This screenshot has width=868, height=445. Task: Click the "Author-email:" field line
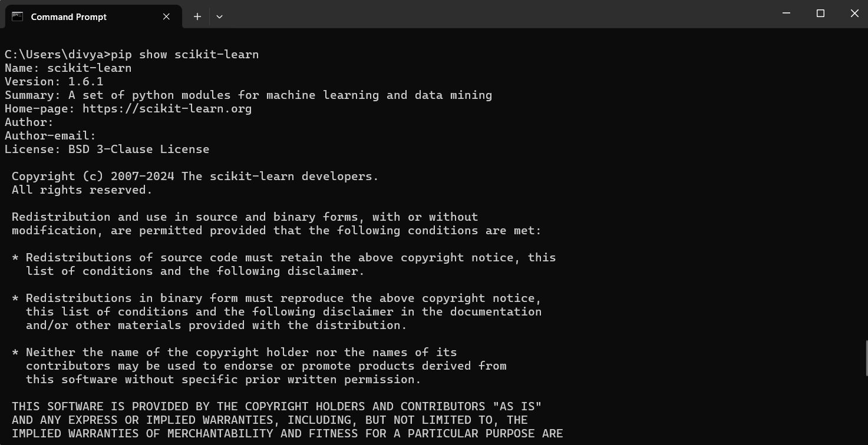pos(50,135)
